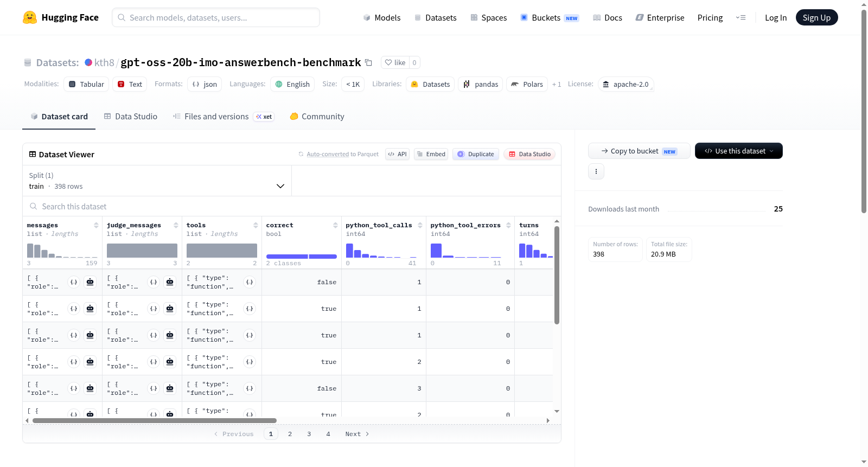868x467 pixels.
Task: Sort python_tool_calls column using its sort icon
Action: (x=420, y=225)
